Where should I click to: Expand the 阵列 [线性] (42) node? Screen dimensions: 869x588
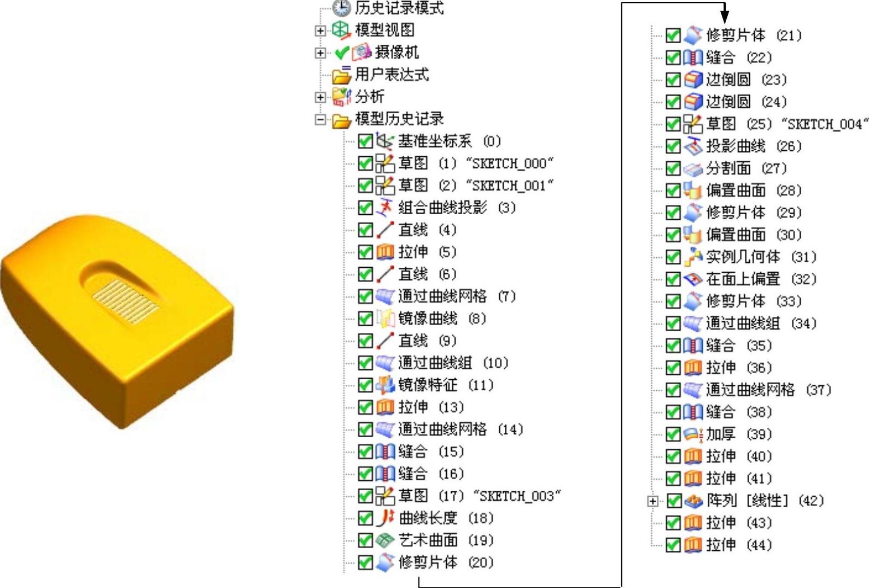[652, 501]
